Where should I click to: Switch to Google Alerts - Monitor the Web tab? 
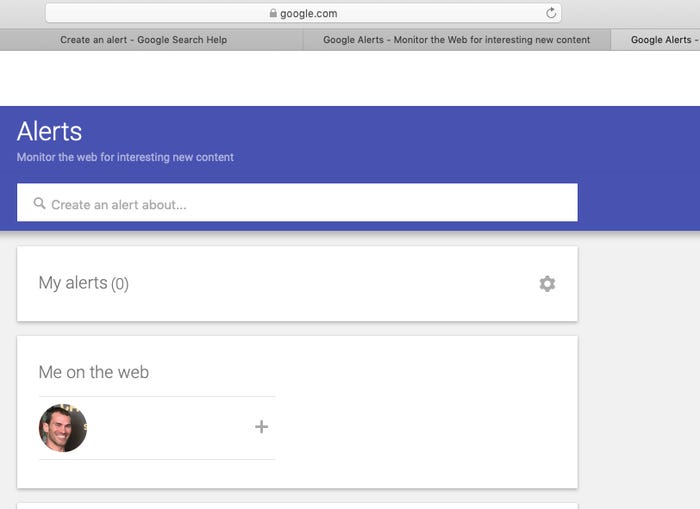coord(457,40)
